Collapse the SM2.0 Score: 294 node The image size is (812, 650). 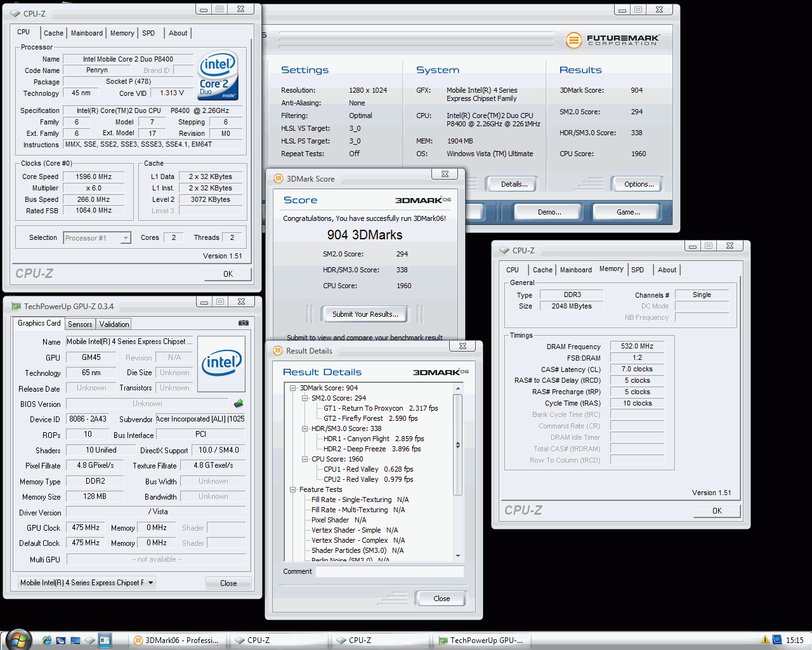pyautogui.click(x=304, y=398)
